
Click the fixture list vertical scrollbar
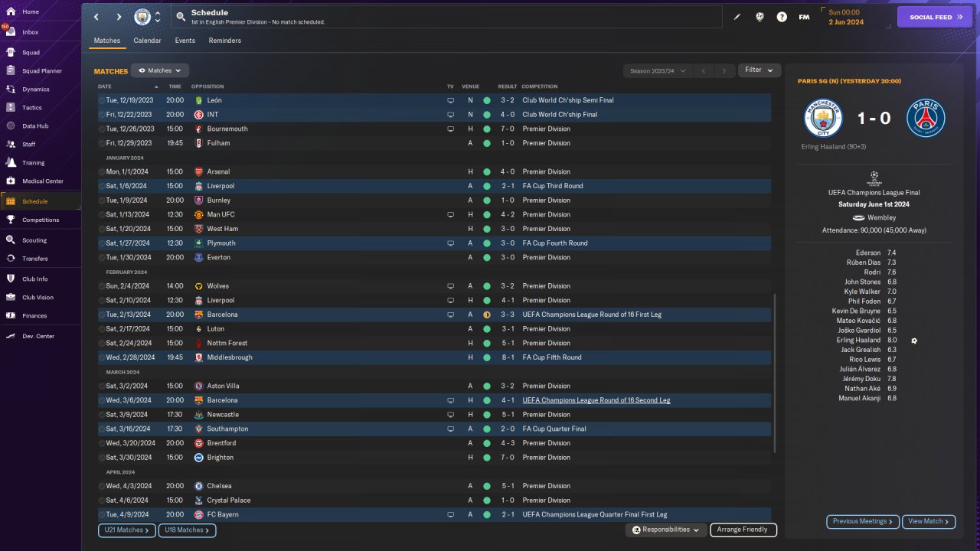[775, 372]
